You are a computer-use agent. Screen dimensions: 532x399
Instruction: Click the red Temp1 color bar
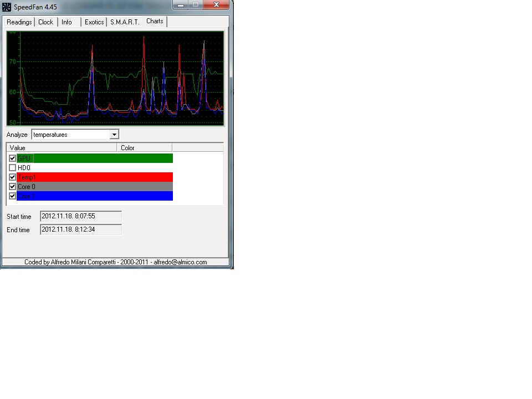coord(95,177)
